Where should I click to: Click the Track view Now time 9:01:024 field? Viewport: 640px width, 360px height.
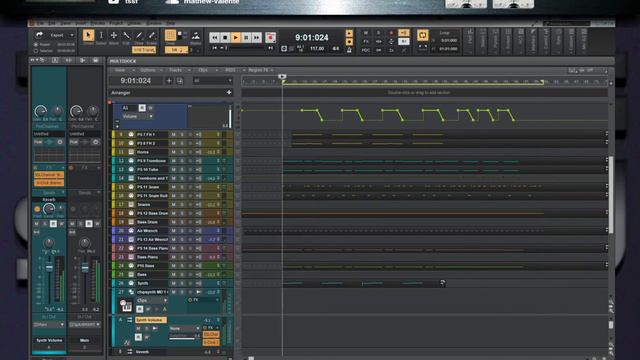pos(136,81)
